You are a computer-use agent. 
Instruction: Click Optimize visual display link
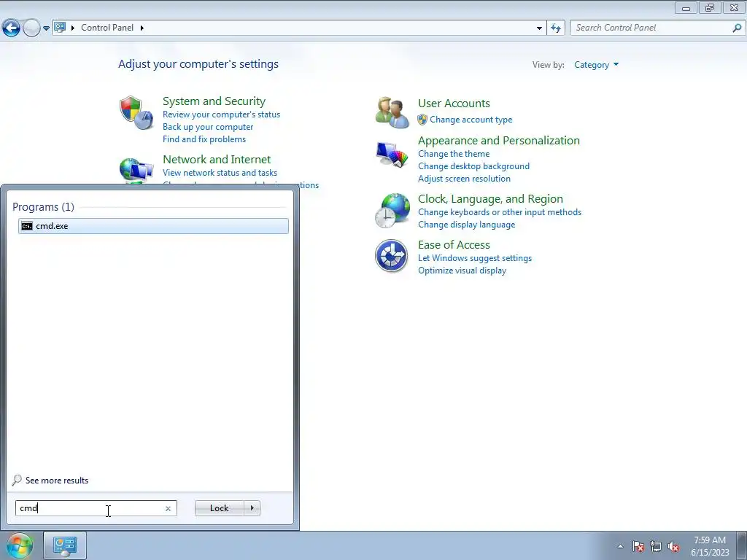(462, 271)
